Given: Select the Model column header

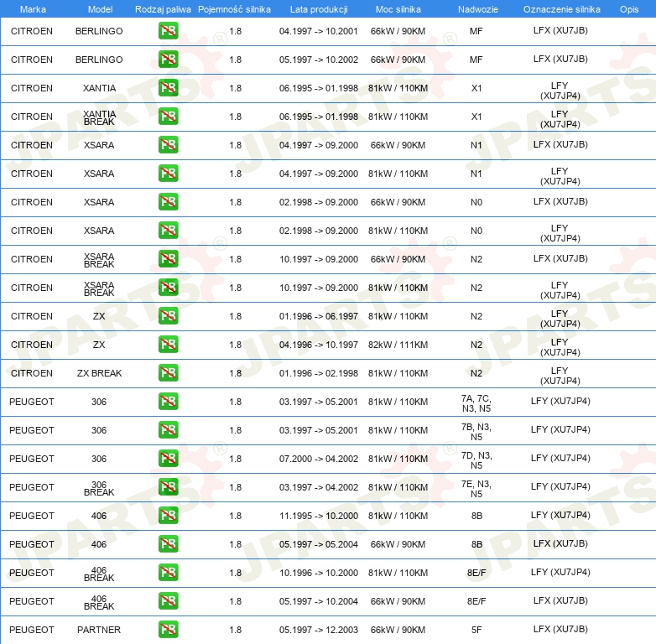Looking at the screenshot, I should pyautogui.click(x=100, y=9).
